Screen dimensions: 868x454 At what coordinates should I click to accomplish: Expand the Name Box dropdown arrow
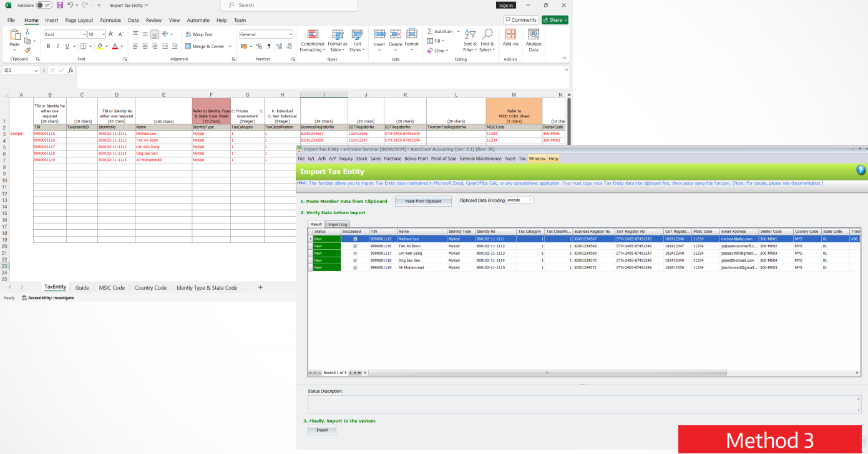[36, 71]
